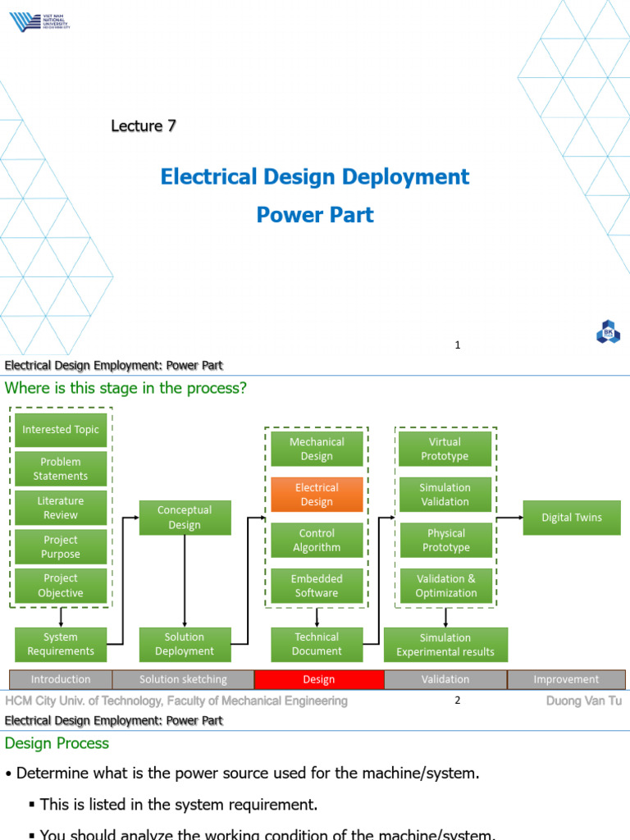Click the 'Virtual Prototype' box
Image resolution: width=630 pixels, height=840 pixels.
point(445,449)
